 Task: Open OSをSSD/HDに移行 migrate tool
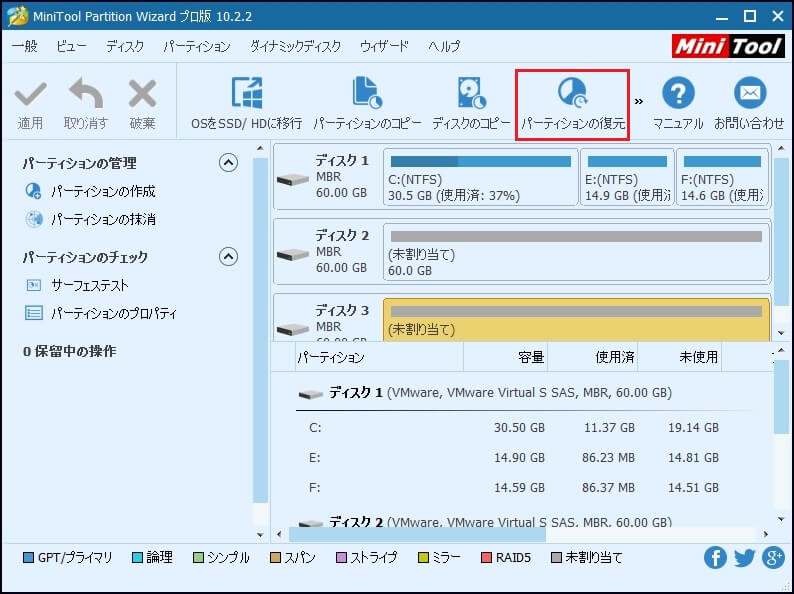pos(247,104)
